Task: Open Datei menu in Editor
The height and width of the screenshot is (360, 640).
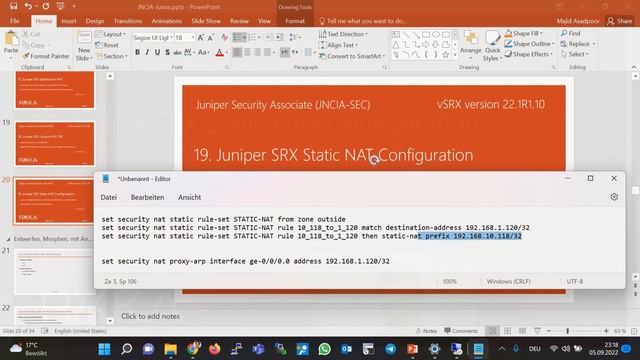Action: (109, 197)
